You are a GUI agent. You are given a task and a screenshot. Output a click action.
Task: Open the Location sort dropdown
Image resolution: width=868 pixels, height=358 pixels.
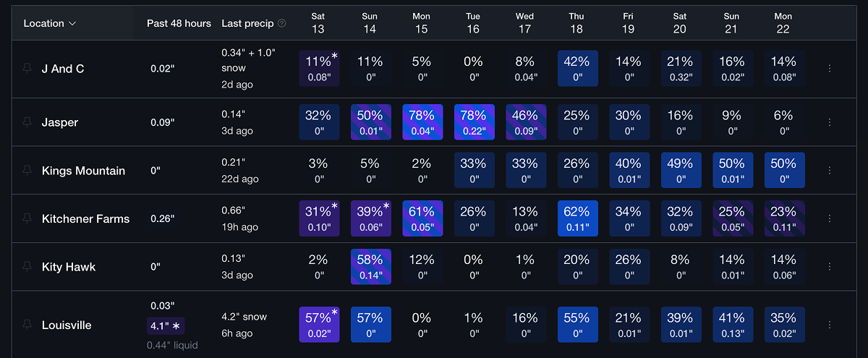tap(50, 23)
